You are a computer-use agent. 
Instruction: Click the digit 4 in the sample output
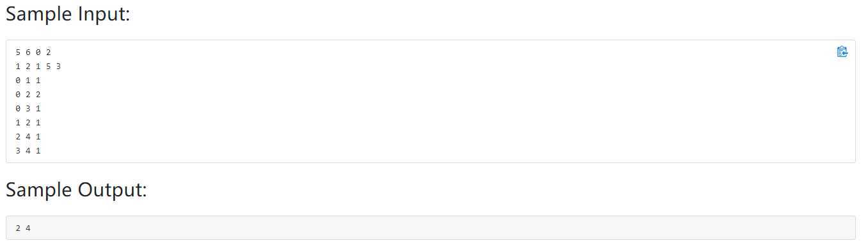pyautogui.click(x=28, y=228)
